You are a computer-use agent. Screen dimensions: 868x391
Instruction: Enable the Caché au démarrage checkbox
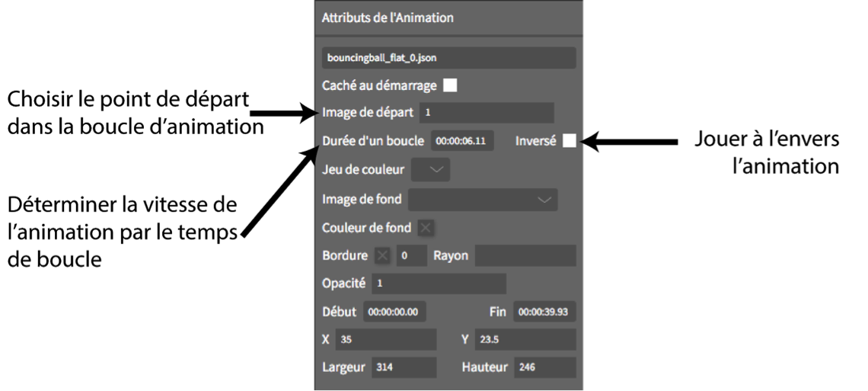coord(451,85)
